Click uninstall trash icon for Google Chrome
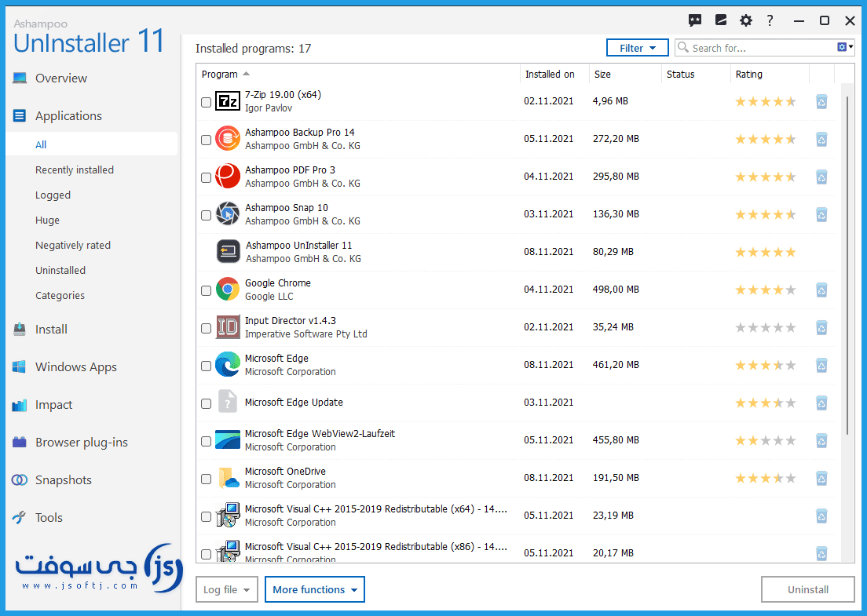Viewport: 867px width, 616px height. (x=821, y=290)
